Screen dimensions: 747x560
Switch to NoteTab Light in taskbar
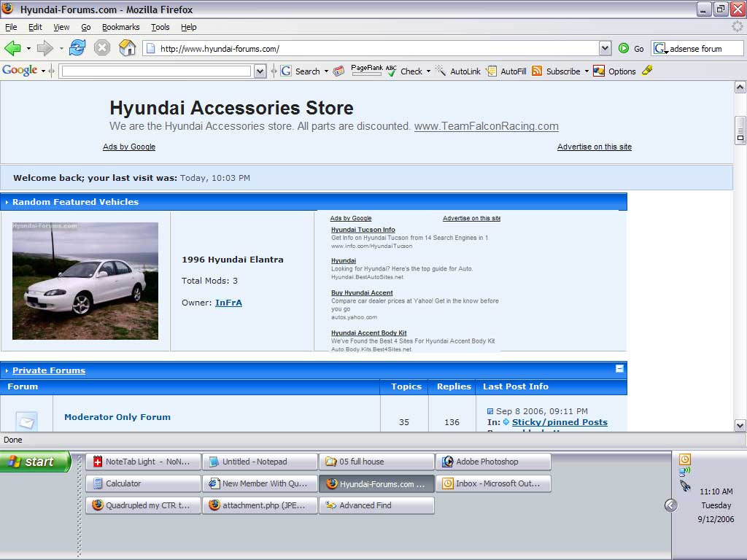[144, 462]
